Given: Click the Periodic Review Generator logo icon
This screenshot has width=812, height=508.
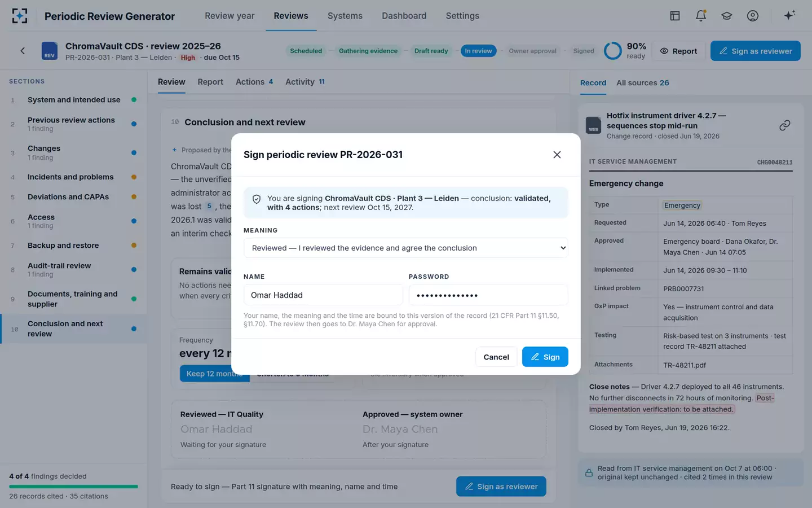Looking at the screenshot, I should [20, 16].
